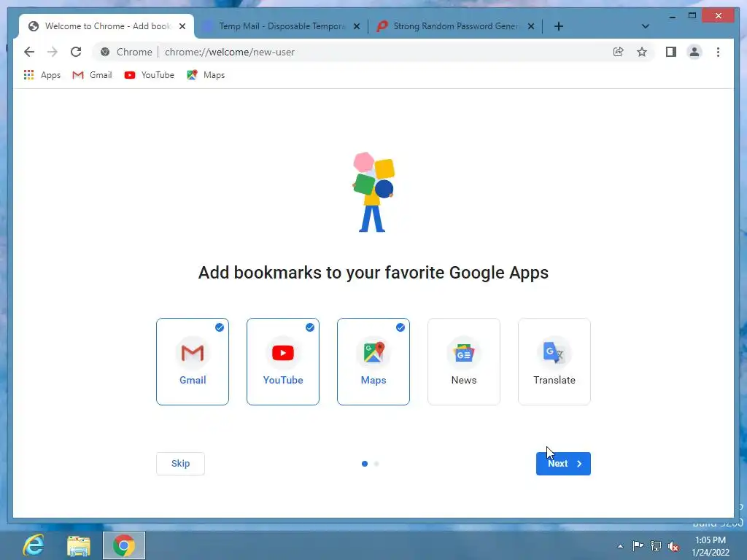
Task: Click the Skip button
Action: pos(181,463)
